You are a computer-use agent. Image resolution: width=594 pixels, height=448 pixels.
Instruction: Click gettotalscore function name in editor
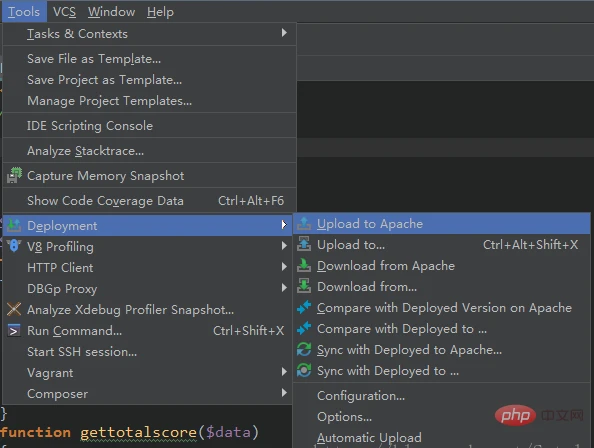(x=138, y=432)
